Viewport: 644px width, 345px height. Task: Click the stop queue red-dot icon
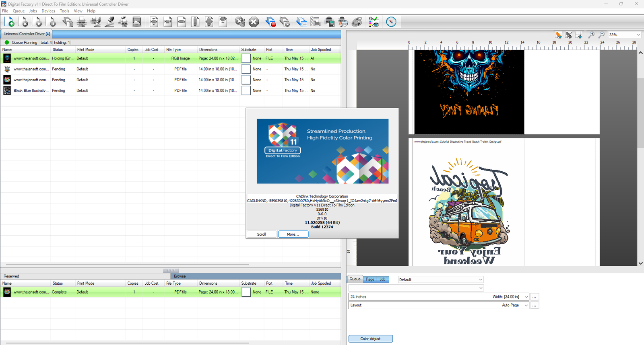270,22
